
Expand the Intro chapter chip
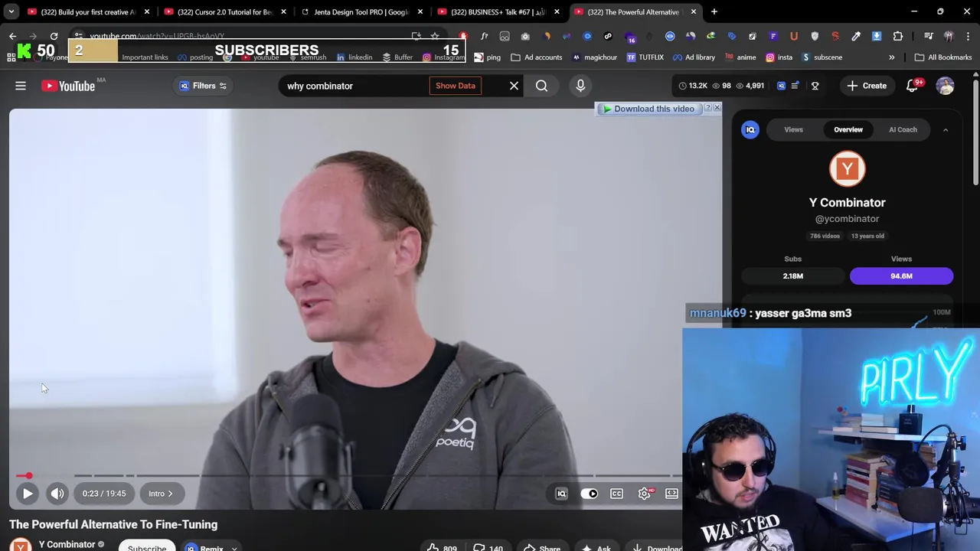[x=161, y=494]
